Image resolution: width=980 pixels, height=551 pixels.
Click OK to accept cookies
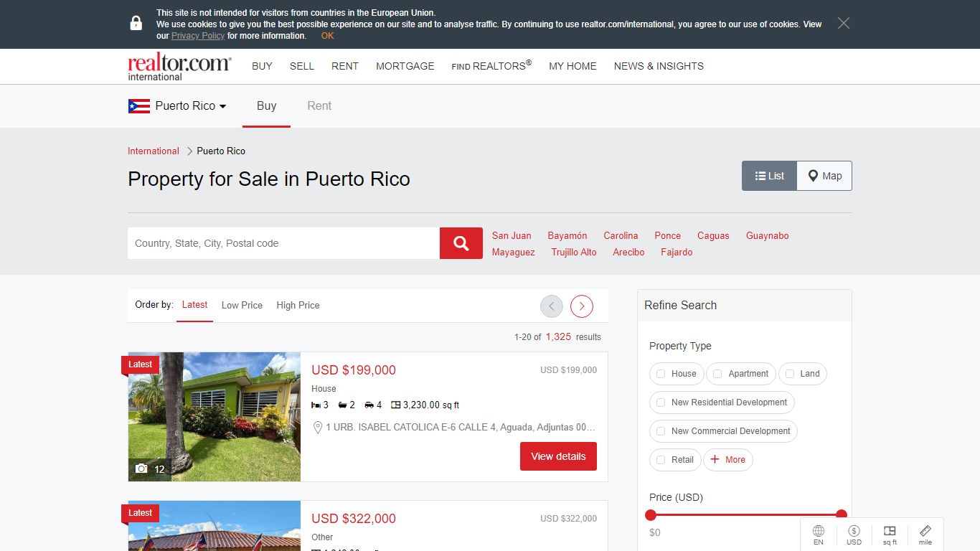click(327, 36)
